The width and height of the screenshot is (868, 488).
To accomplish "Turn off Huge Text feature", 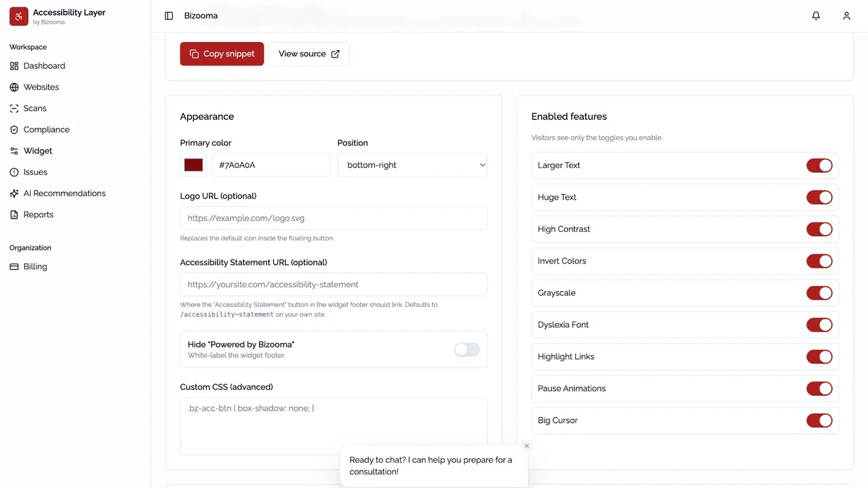I will (x=819, y=197).
